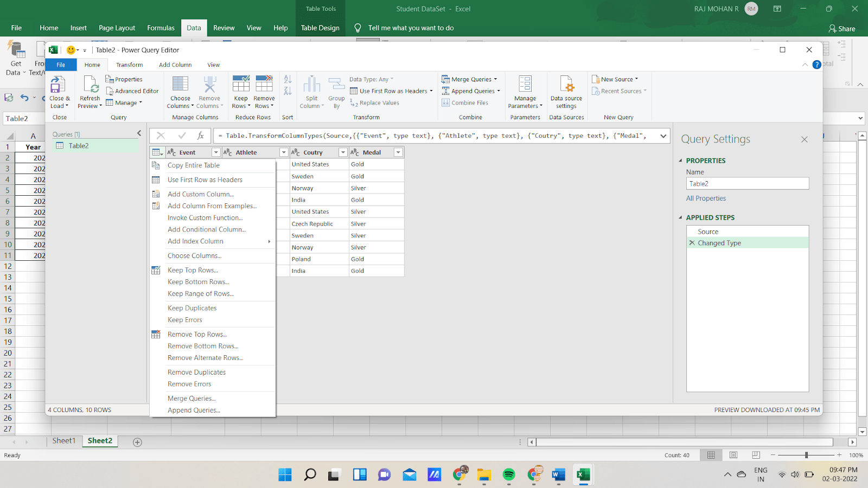868x488 pixels.
Task: Click the All Properties link
Action: (706, 198)
